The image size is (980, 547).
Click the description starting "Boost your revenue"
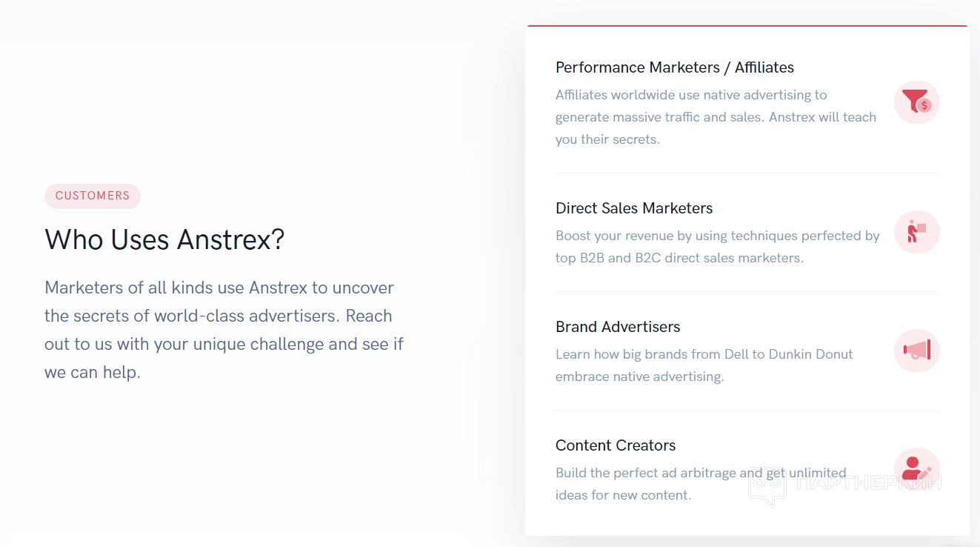(717, 247)
